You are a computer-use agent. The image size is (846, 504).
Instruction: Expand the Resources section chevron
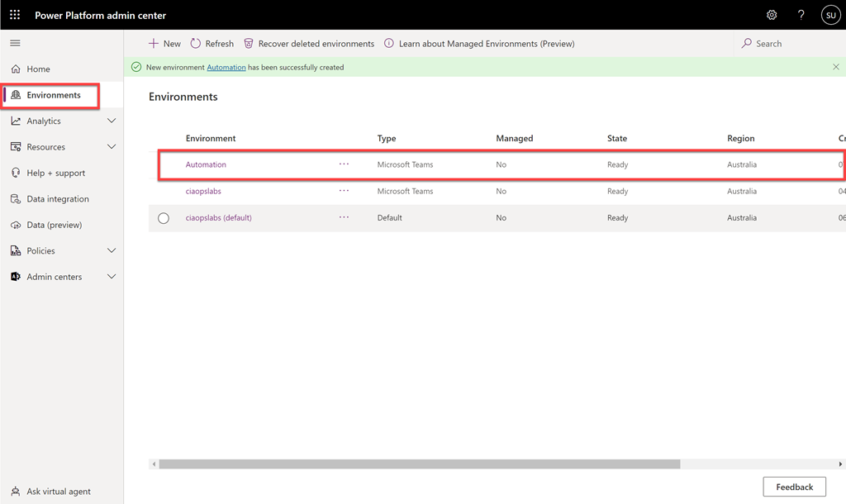coord(112,147)
